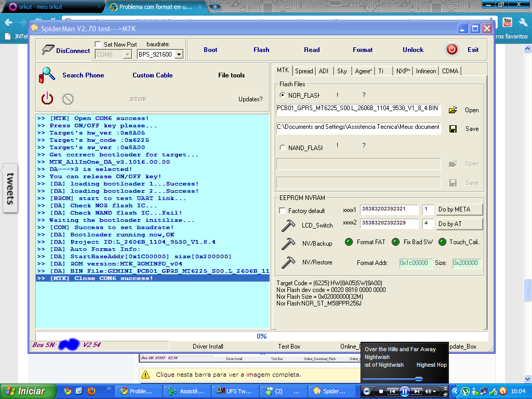The height and width of the screenshot is (399, 532).
Task: Click the NOR flash file name field
Action: pos(358,109)
